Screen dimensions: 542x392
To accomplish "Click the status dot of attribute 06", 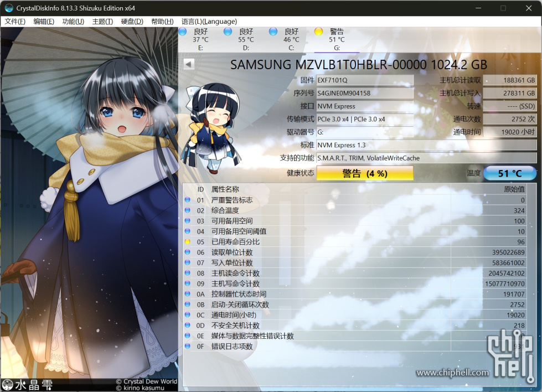I will (188, 252).
